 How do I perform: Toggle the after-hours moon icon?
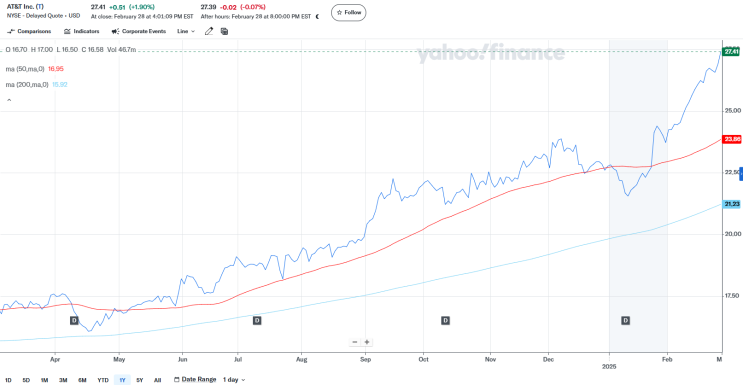pos(317,16)
